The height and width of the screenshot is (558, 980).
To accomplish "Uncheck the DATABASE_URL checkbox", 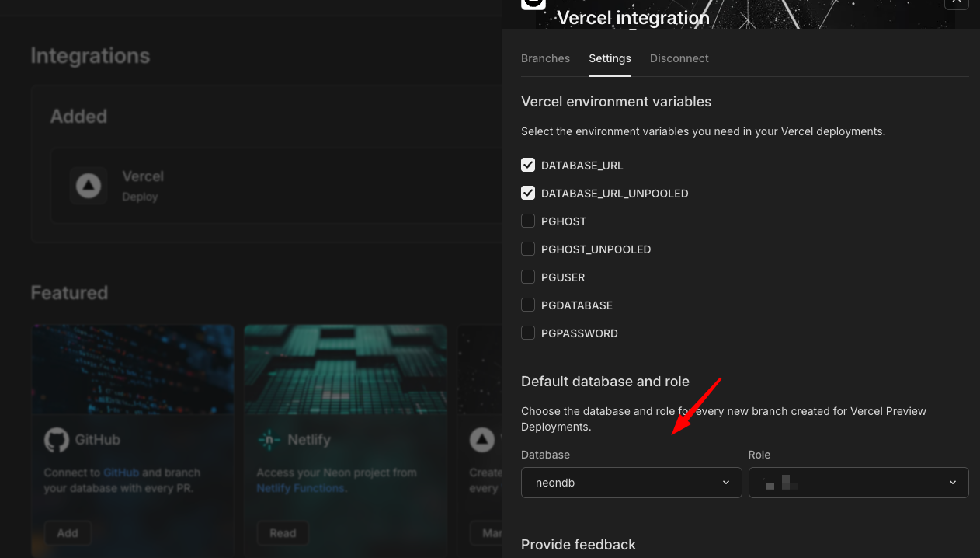I will pos(528,165).
